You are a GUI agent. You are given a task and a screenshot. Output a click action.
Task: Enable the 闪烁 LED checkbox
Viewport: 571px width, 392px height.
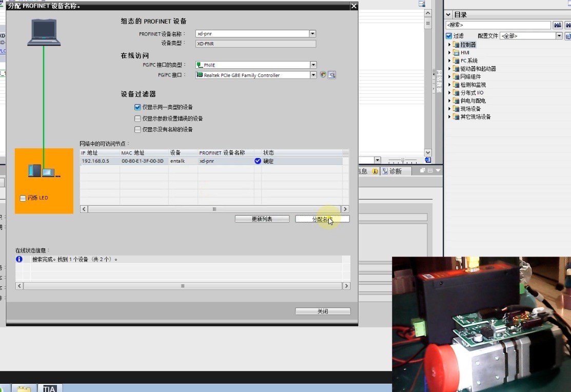point(23,198)
